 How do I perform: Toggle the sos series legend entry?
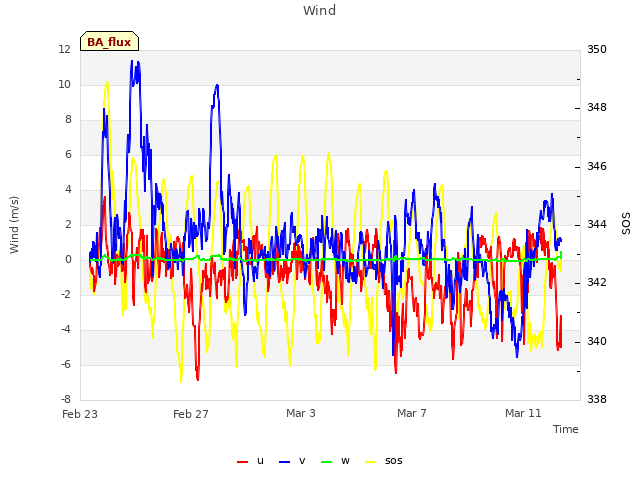(x=383, y=461)
